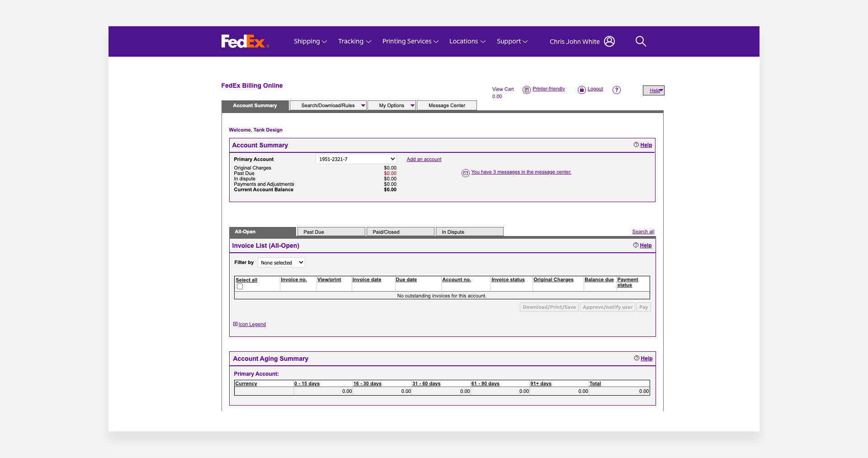Viewport: 868px width, 458px height.
Task: Sort by Invoice status column header
Action: pyautogui.click(x=508, y=279)
